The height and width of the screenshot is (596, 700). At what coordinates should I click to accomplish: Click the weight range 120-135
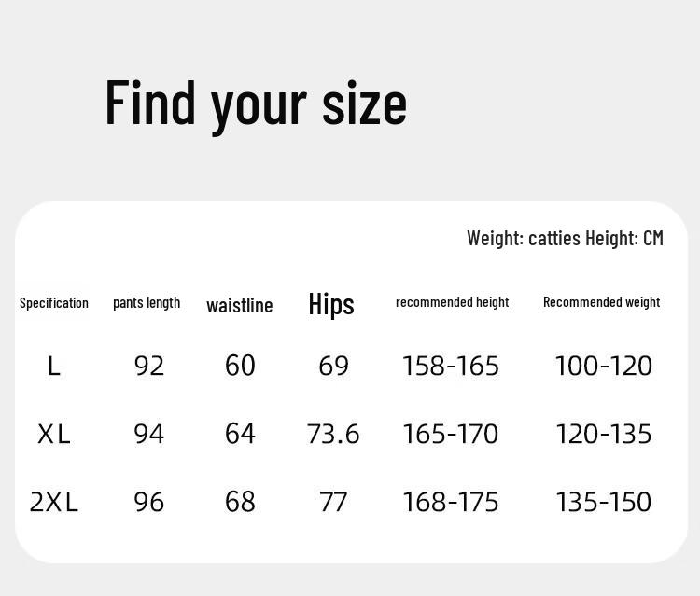coord(603,435)
